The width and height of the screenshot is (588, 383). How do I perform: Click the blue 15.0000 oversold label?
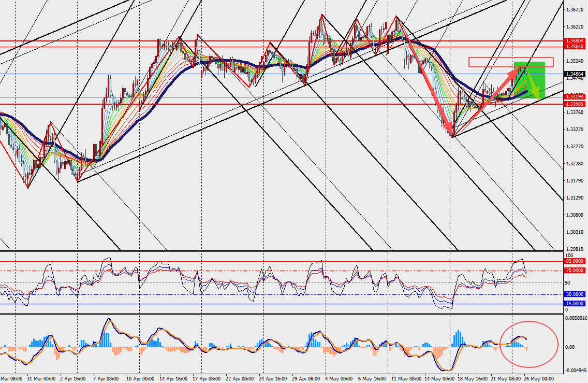[x=575, y=303]
